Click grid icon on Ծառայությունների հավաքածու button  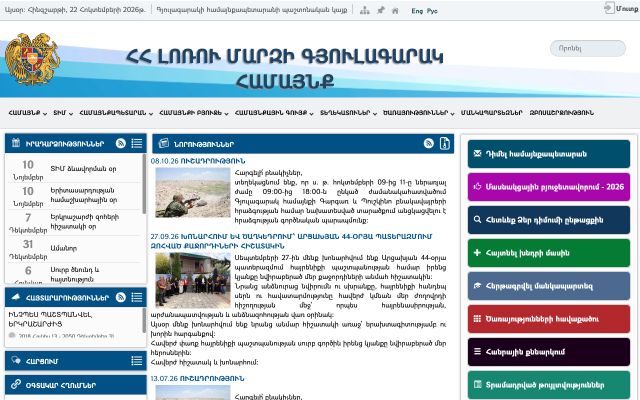pyautogui.click(x=477, y=319)
